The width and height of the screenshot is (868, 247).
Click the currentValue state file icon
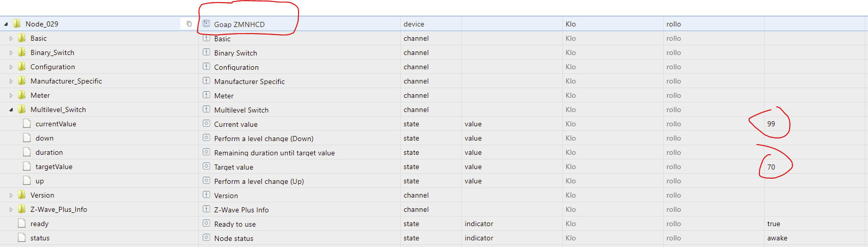[27, 124]
